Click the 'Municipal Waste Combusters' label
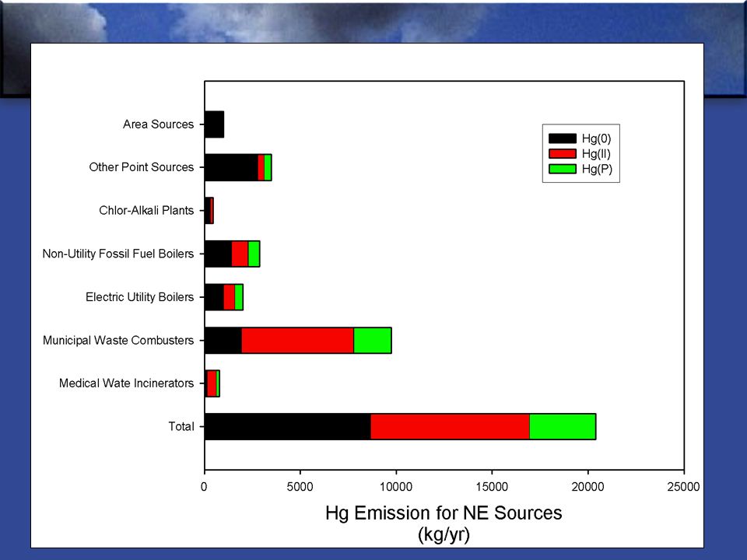 coord(118,340)
